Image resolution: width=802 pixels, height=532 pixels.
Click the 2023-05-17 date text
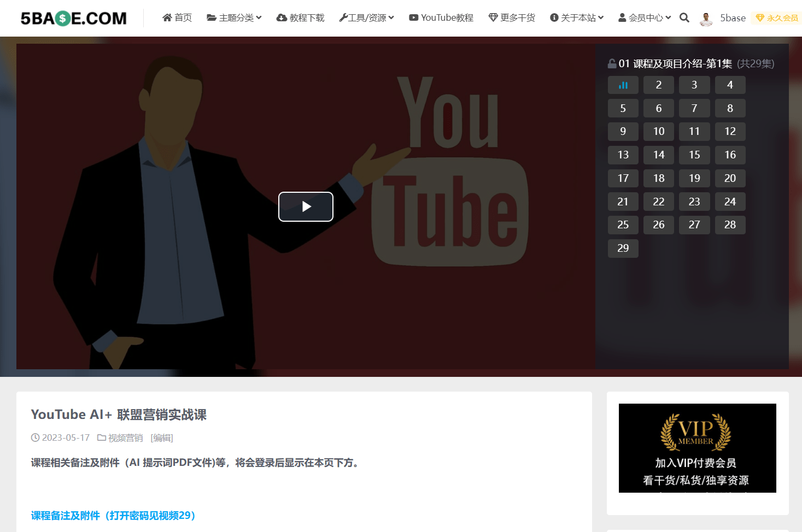(x=66, y=438)
